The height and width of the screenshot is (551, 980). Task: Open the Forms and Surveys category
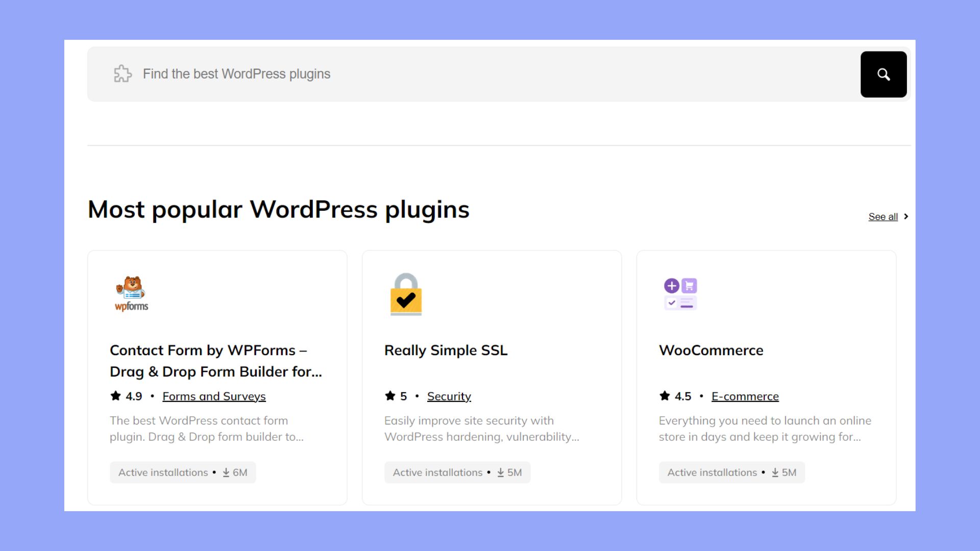coord(214,396)
